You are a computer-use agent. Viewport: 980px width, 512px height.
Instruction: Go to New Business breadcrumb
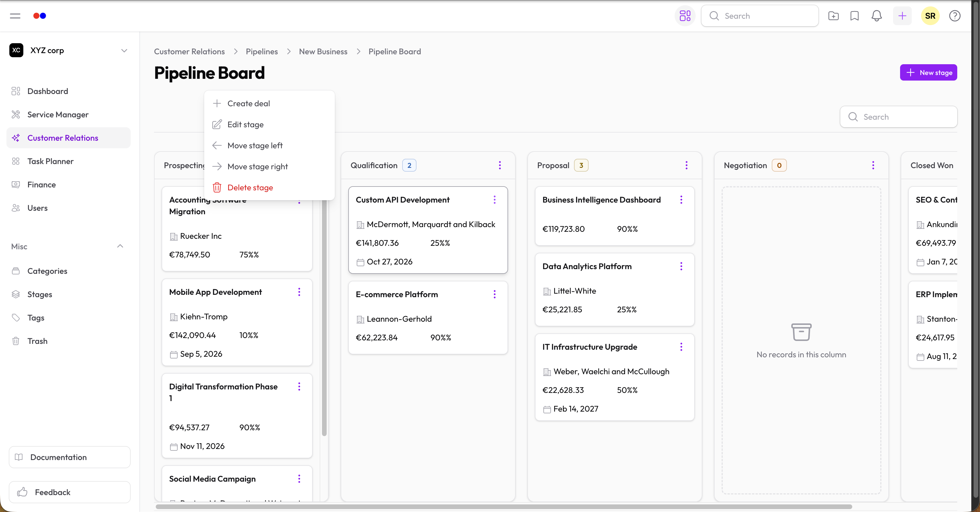(x=323, y=51)
